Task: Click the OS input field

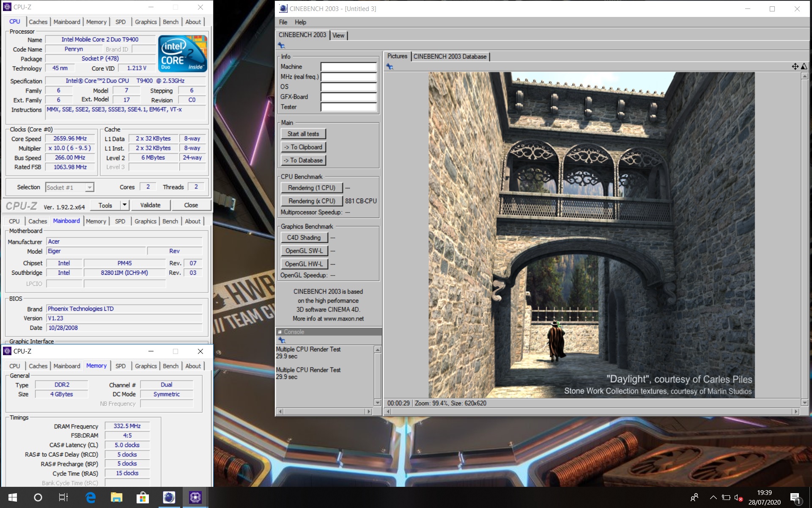Action: tap(348, 87)
